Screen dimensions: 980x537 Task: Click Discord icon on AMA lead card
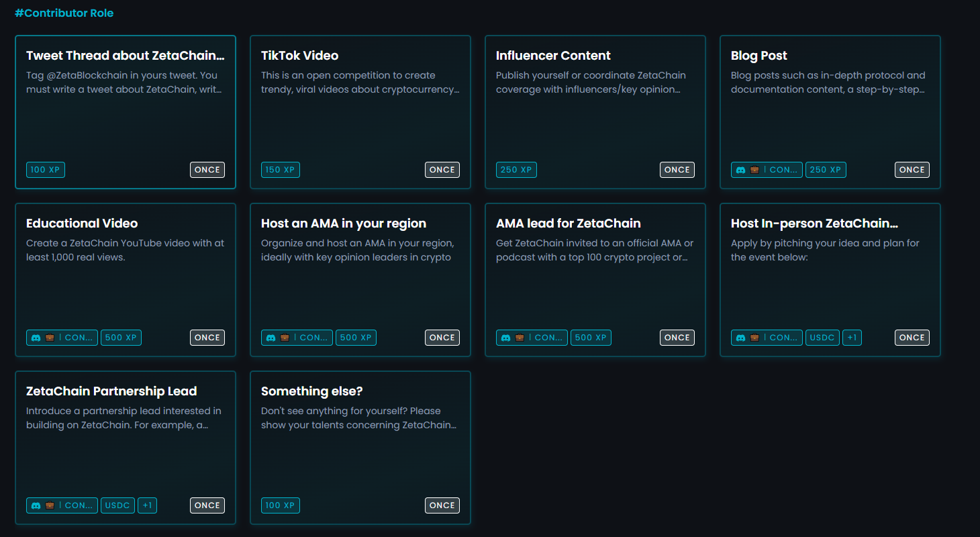point(506,338)
